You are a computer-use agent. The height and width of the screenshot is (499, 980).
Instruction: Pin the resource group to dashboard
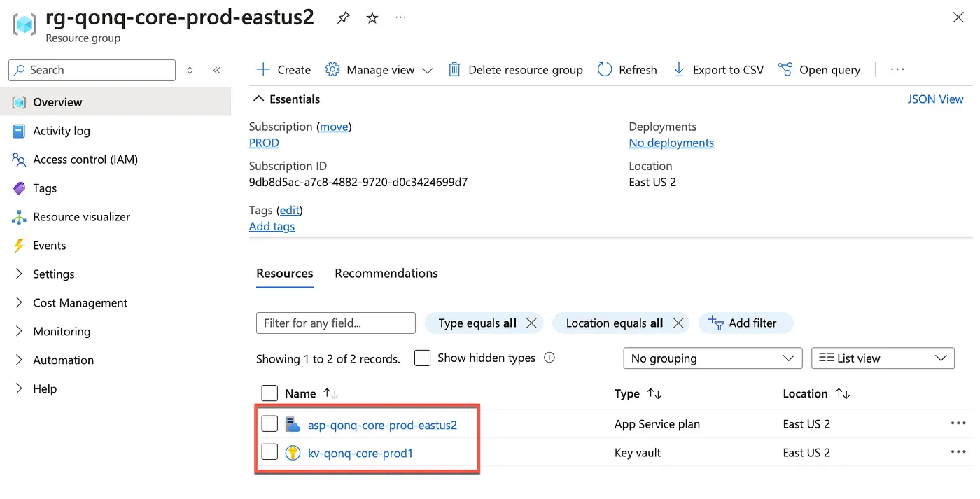pyautogui.click(x=343, y=18)
